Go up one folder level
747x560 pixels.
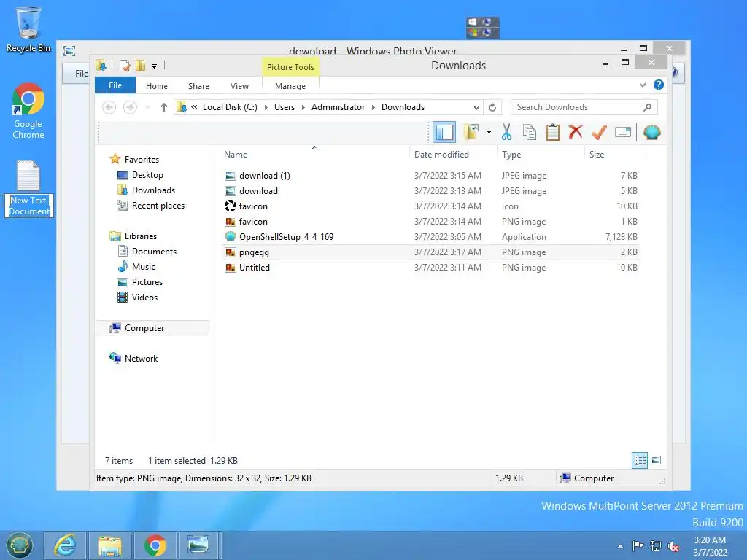[164, 107]
